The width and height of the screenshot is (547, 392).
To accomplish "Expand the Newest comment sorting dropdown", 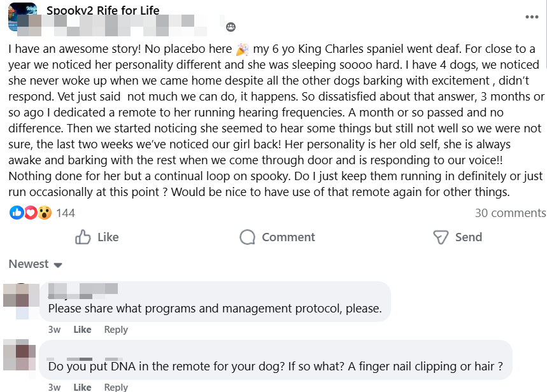I will point(35,264).
